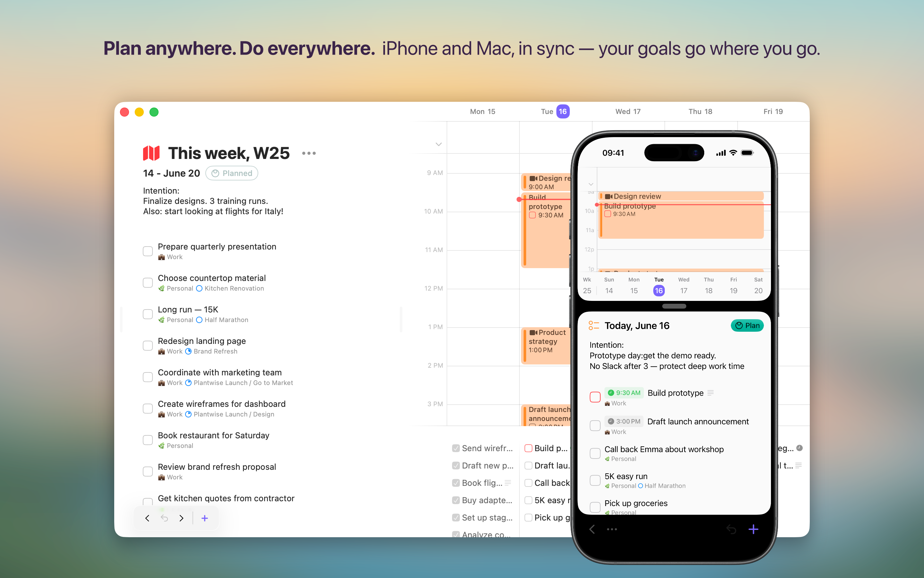
Task: Open Design re... 9:00 AM Mac calendar event
Action: click(x=546, y=182)
